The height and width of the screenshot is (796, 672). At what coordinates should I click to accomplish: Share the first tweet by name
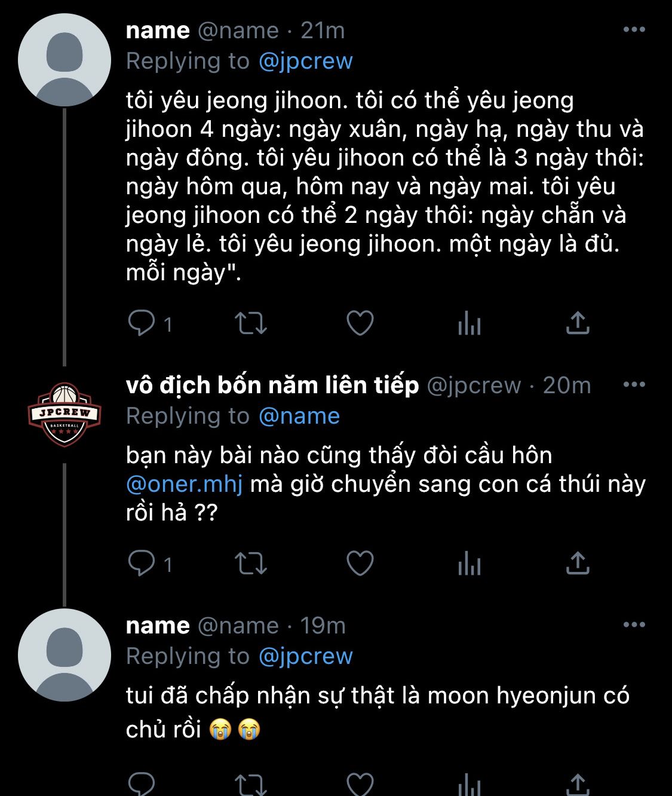pyautogui.click(x=577, y=323)
